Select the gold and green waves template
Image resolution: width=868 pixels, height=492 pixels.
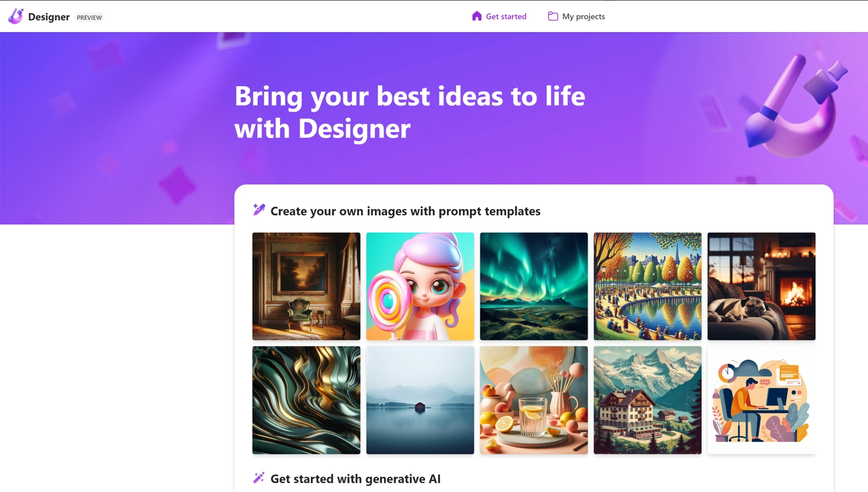(306, 400)
